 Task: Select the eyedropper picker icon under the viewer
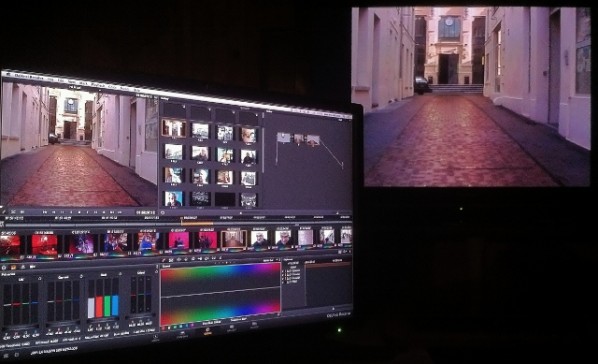[5, 211]
